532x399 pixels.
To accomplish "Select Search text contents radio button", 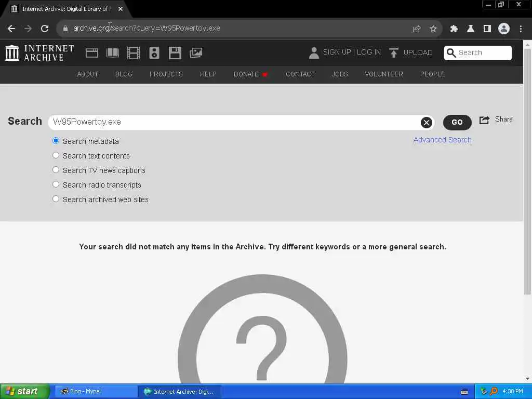I will point(56,155).
